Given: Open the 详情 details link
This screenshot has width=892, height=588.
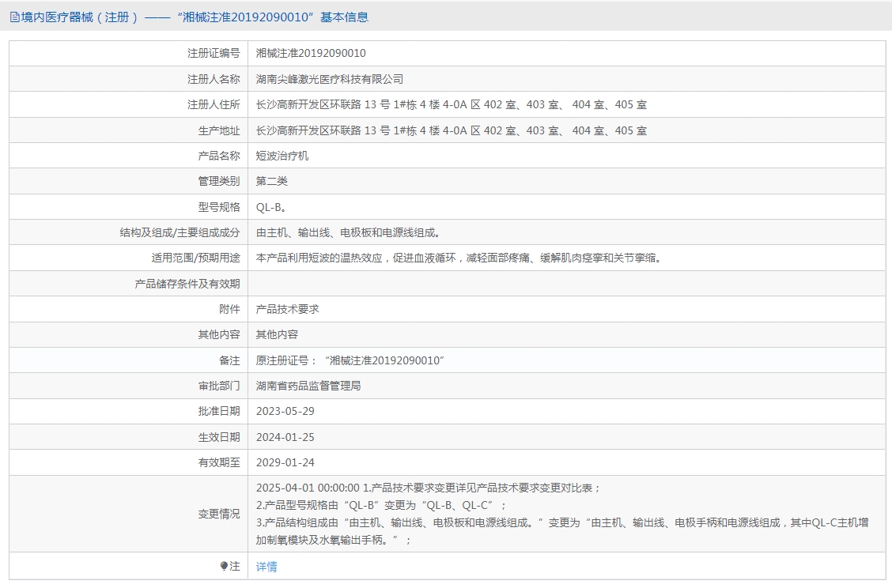Looking at the screenshot, I should click(266, 567).
